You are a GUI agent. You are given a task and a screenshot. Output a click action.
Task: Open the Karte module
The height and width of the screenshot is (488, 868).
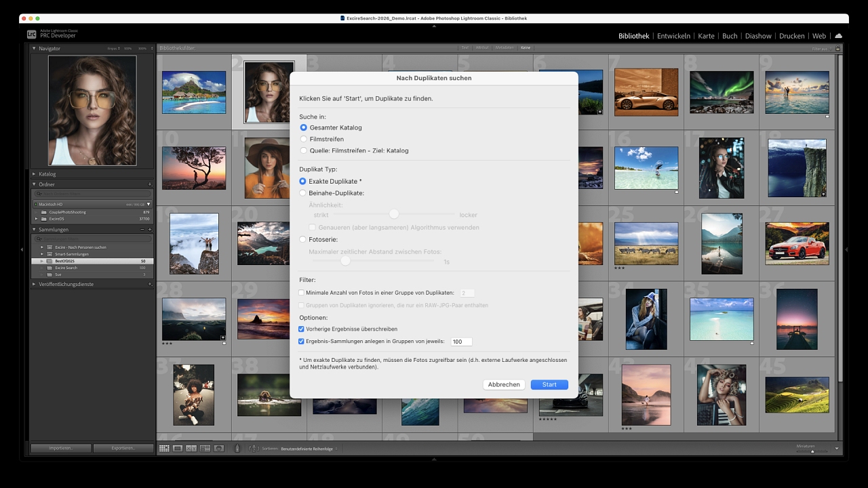click(x=706, y=36)
